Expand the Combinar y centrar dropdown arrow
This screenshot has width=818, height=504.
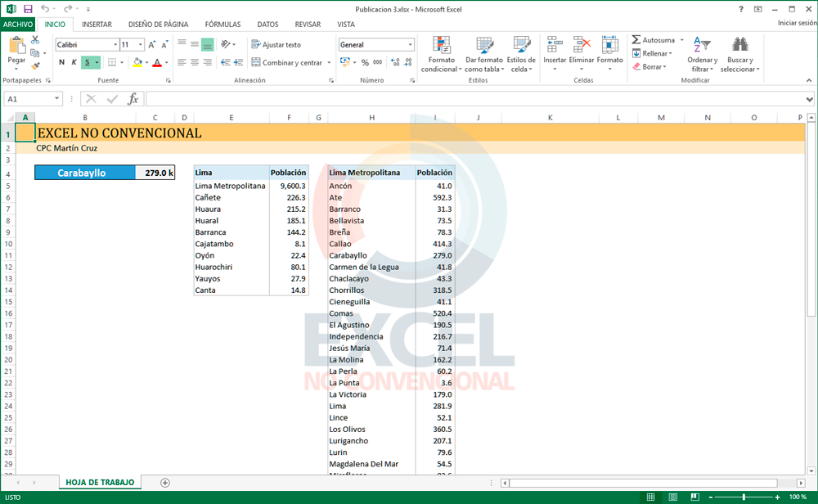[329, 63]
